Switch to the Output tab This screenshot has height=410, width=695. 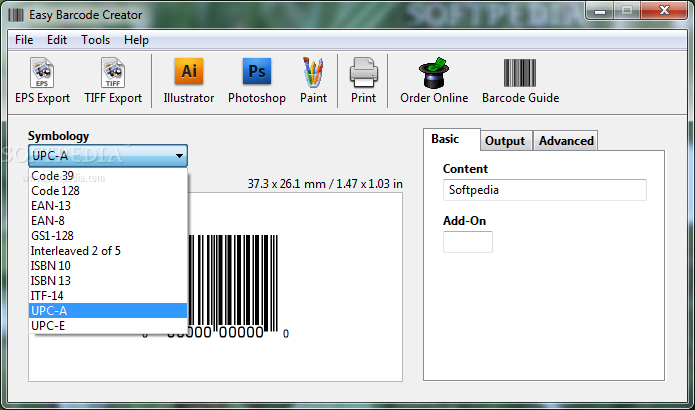505,141
